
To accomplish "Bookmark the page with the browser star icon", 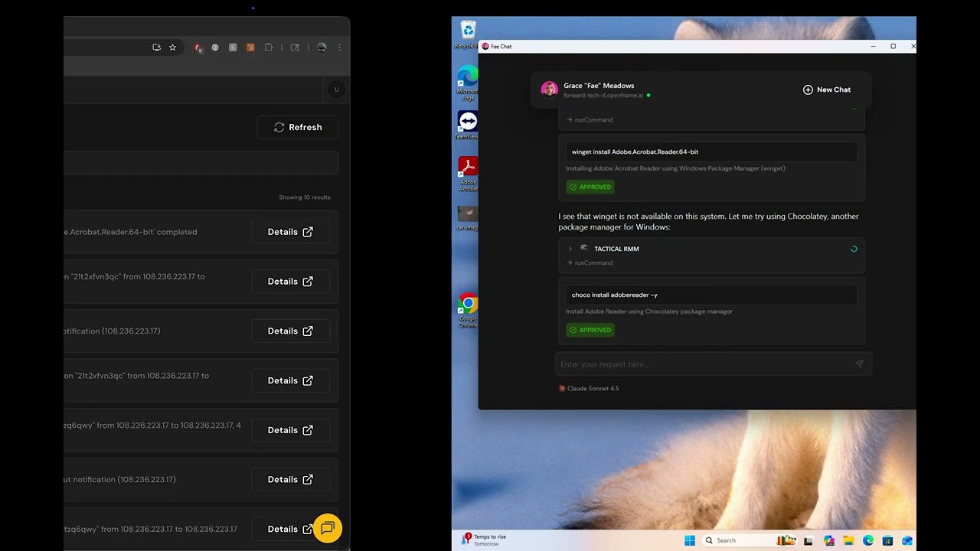I will coord(172,47).
